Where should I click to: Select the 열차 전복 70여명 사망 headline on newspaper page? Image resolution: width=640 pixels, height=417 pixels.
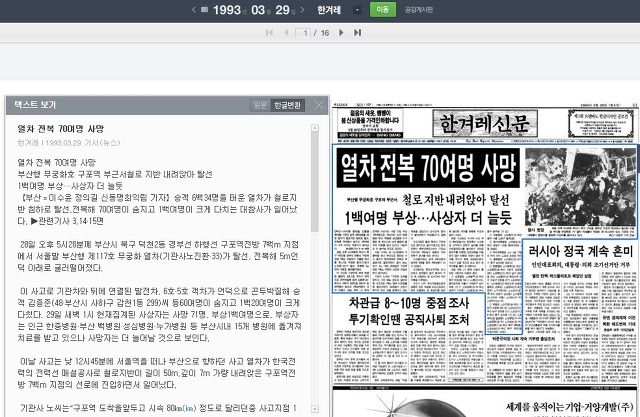click(x=428, y=167)
